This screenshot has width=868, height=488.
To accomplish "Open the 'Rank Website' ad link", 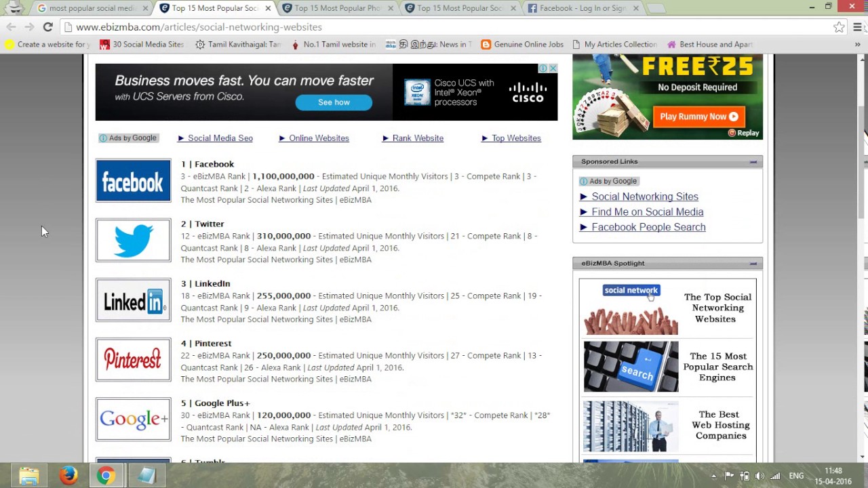I will (413, 138).
